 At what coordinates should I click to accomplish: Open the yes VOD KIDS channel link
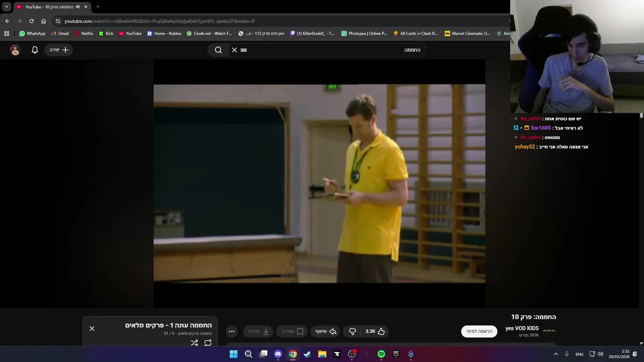coord(522,328)
